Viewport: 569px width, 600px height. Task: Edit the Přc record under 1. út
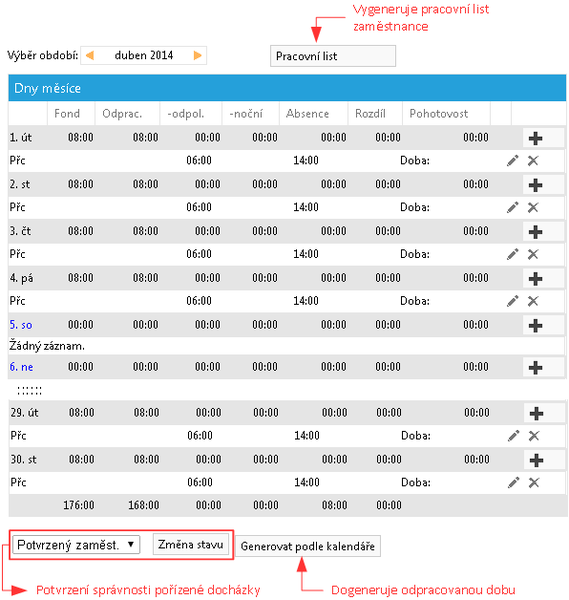tap(512, 161)
